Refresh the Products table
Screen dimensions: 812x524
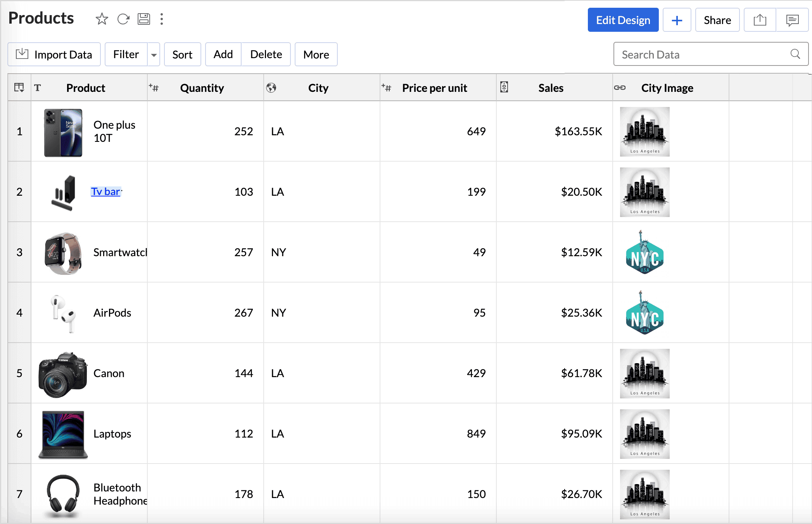[123, 19]
